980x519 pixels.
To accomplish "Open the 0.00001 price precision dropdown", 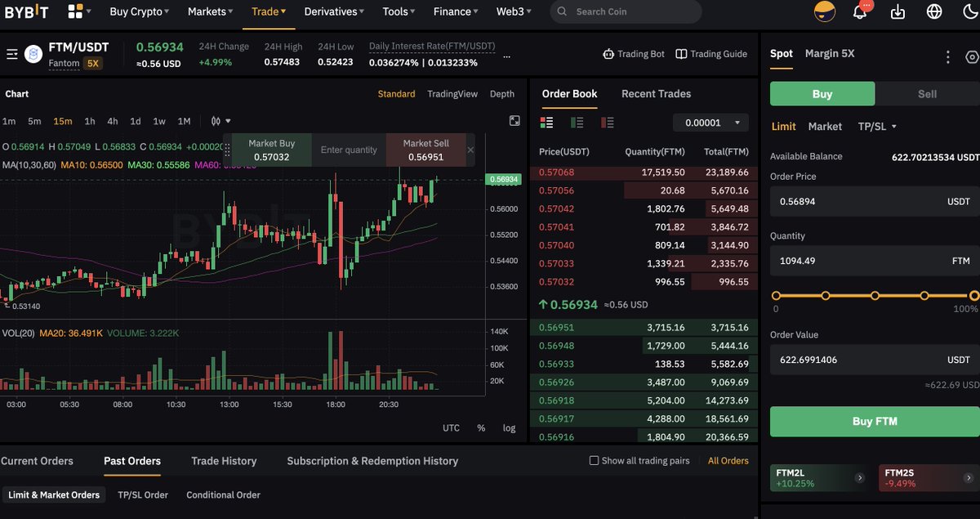I will (710, 123).
